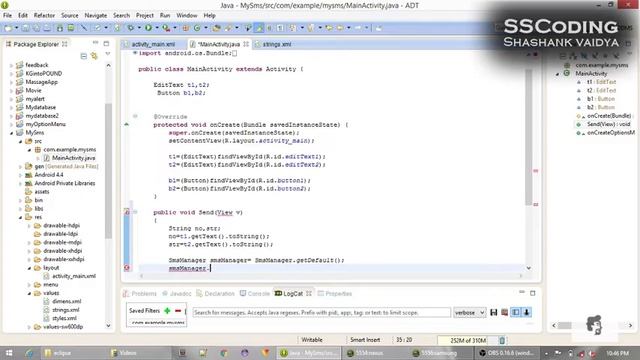Toggle display of saved filters view

(x=516, y=312)
